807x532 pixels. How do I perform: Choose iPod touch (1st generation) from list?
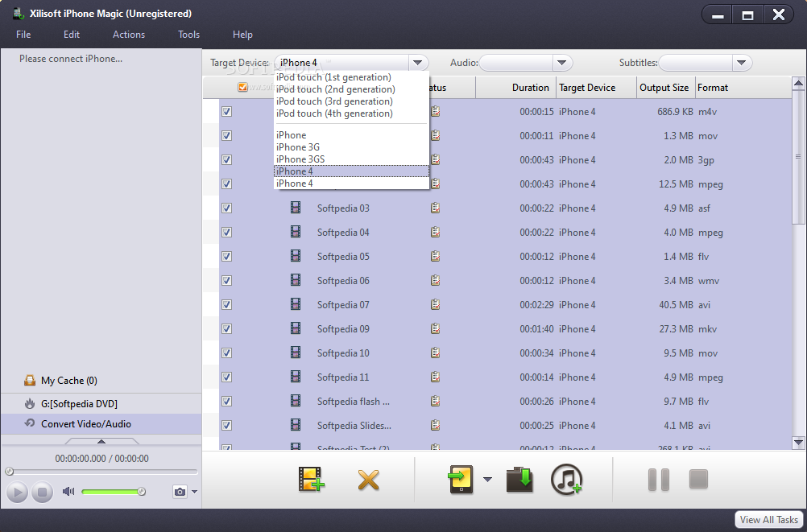point(333,77)
